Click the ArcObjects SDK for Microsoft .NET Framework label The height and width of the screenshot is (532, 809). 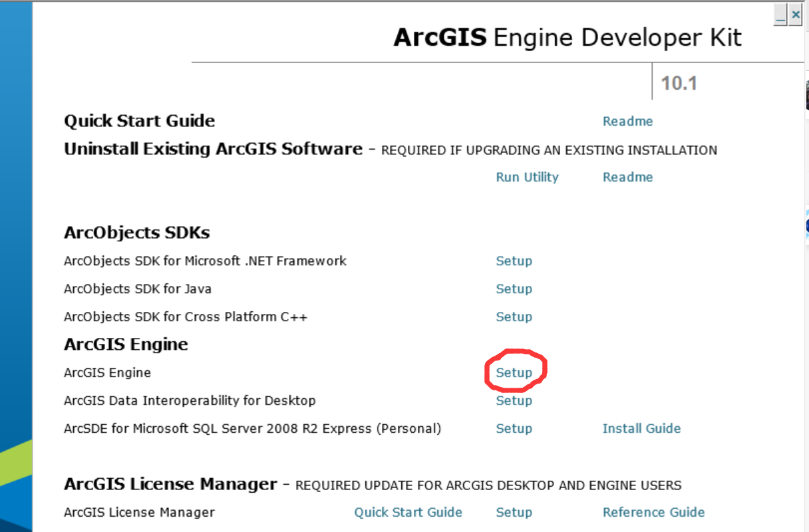[x=205, y=261]
